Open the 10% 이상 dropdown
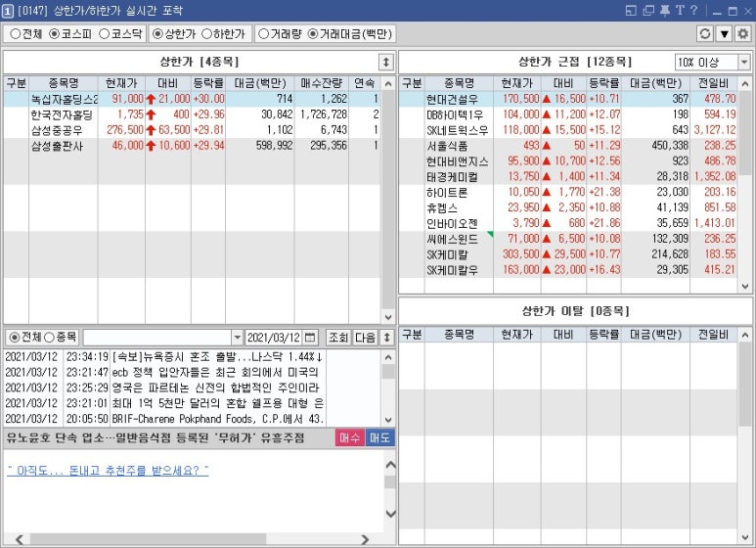The image size is (756, 548). (744, 62)
